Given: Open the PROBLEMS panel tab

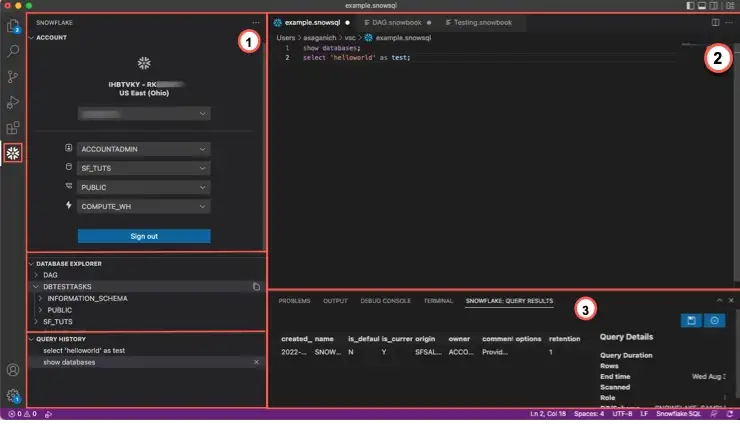Looking at the screenshot, I should [294, 301].
